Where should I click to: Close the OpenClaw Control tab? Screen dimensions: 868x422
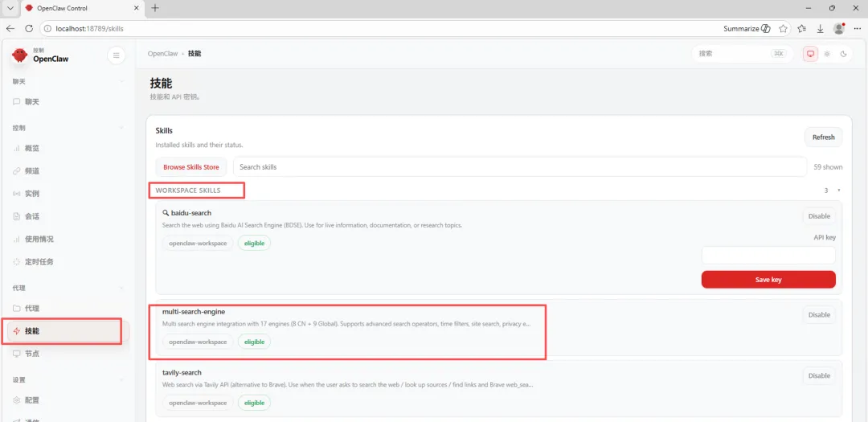pyautogui.click(x=137, y=8)
